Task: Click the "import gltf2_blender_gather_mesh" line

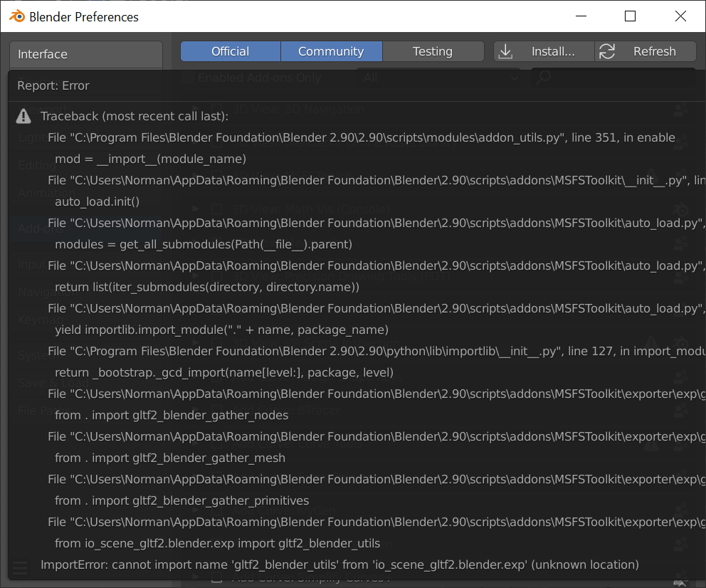Action: pos(170,458)
